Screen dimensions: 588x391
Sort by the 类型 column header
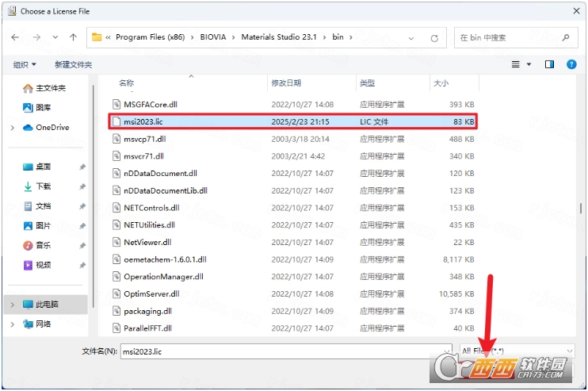(367, 83)
